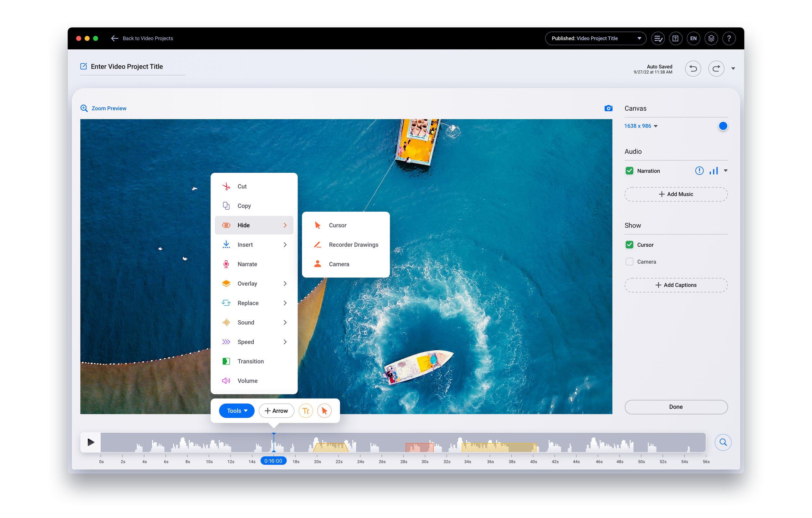Select the orange text Tt tool
The image size is (812, 518).
(306, 411)
